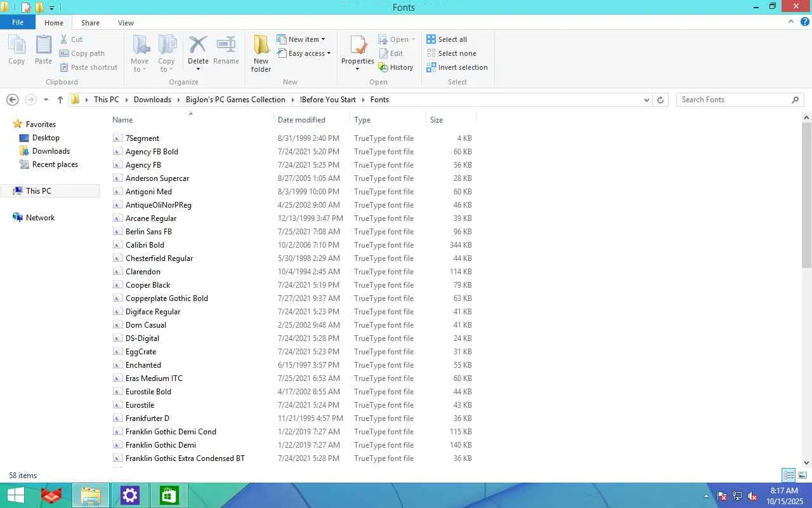The image size is (812, 508).
Task: Select the Anderson Supercar font file
Action: pyautogui.click(x=157, y=178)
